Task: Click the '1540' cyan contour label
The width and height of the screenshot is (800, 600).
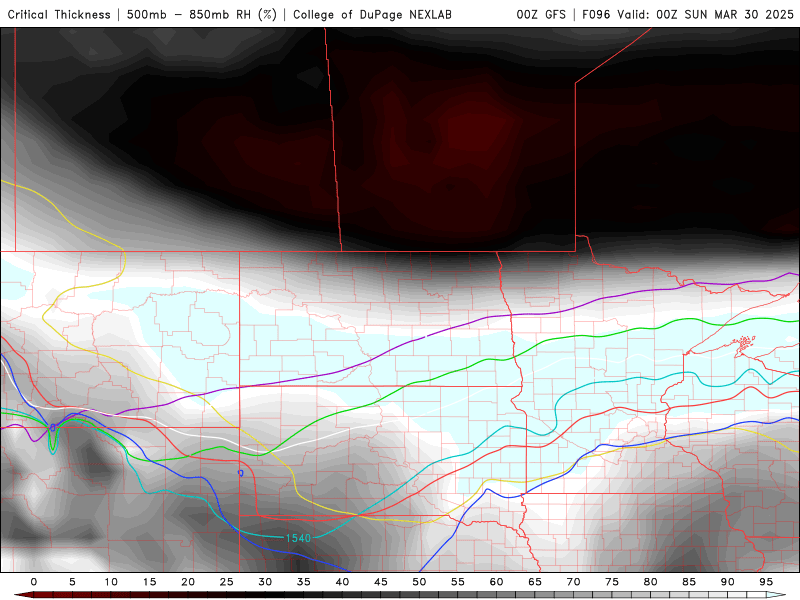Action: coord(298,538)
